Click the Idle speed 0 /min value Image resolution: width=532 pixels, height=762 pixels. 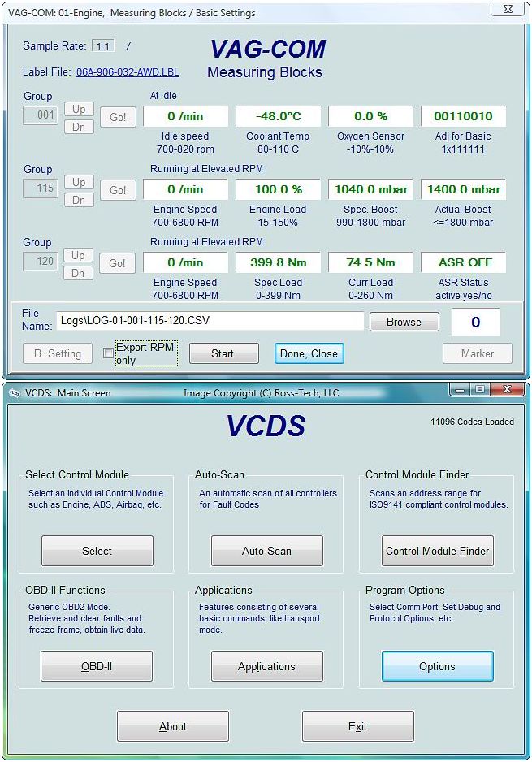coord(185,116)
